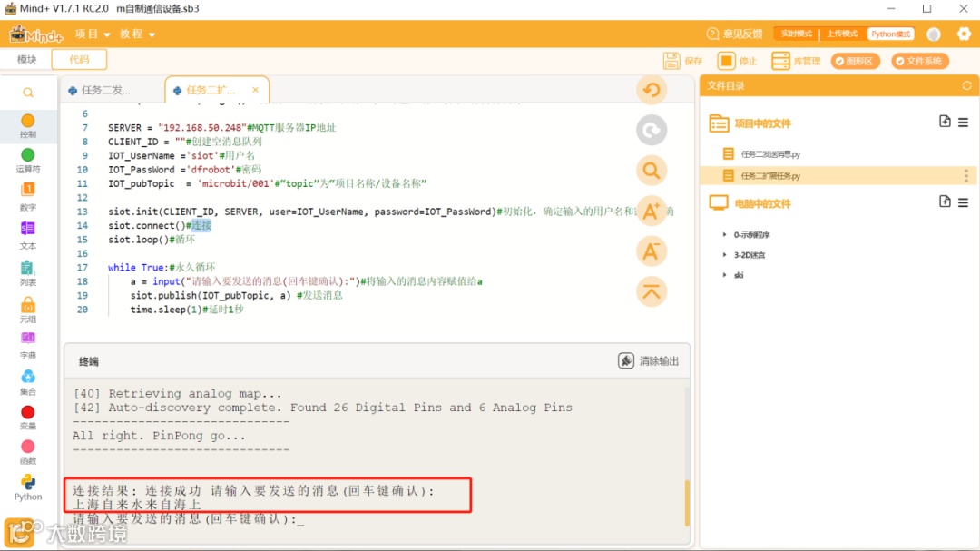Image resolution: width=980 pixels, height=551 pixels.
Task: Select the 函数 category
Action: click(x=27, y=452)
